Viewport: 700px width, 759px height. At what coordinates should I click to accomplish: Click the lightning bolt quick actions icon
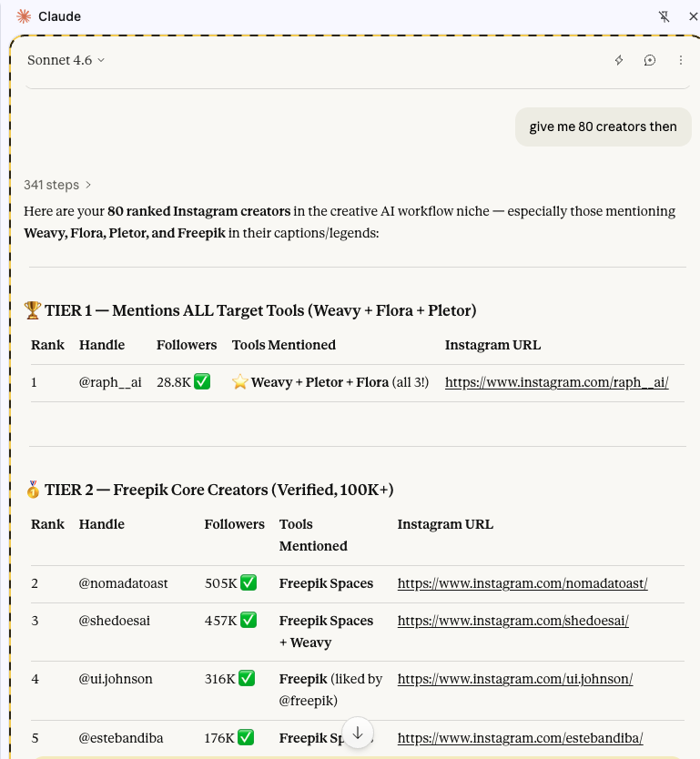tap(619, 60)
